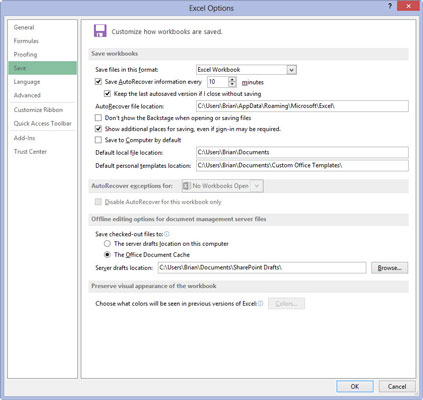Select server drafts location radio button
Screen dimensions: 423x400
[x=107, y=244]
